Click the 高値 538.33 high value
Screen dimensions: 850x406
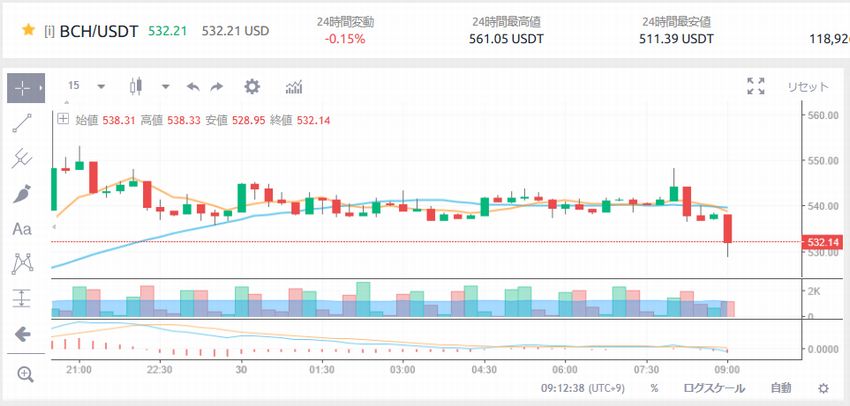[170, 120]
